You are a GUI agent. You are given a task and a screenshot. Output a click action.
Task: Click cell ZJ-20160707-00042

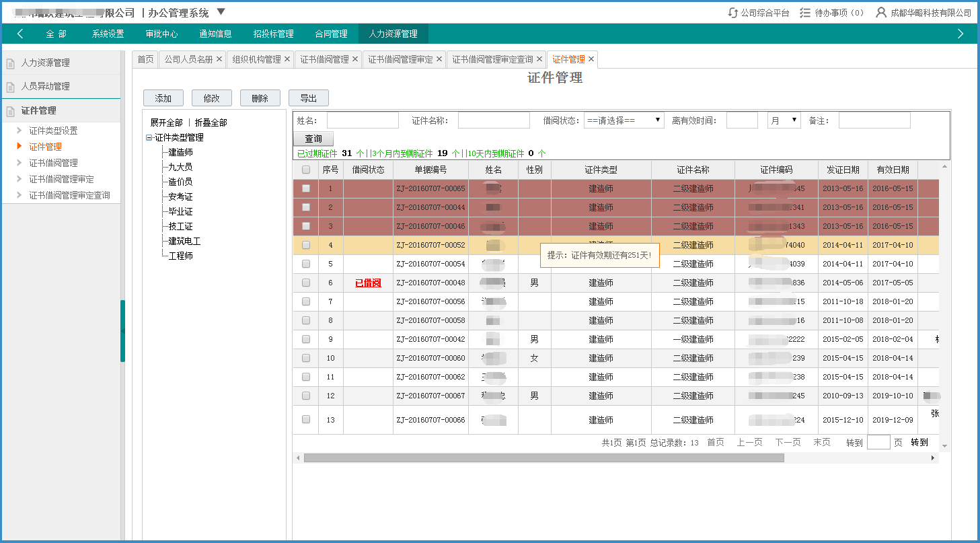click(x=430, y=339)
